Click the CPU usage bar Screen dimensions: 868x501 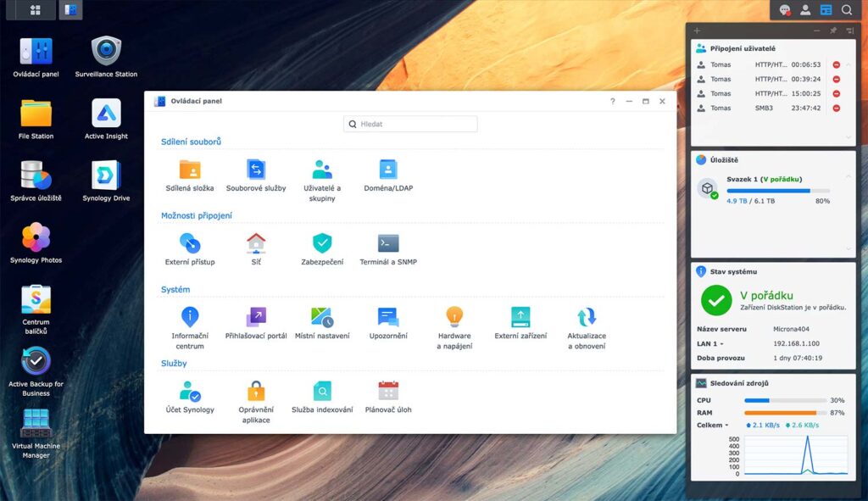785,400
